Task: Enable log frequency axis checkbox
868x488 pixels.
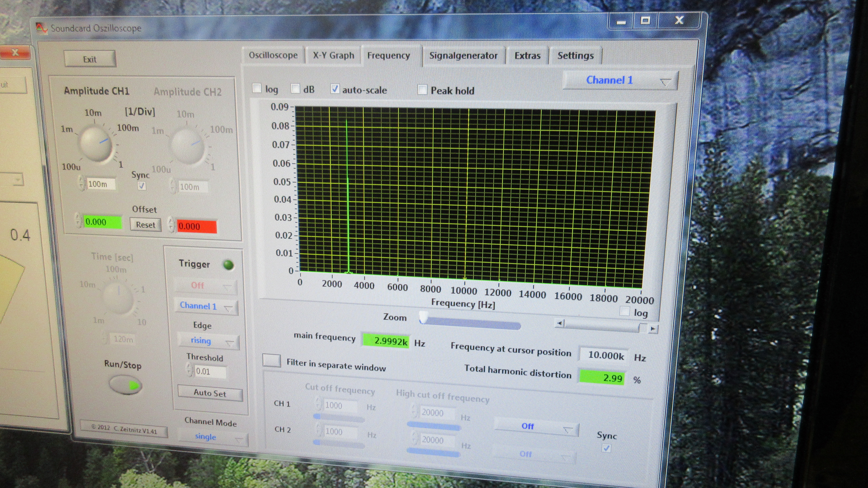Action: pos(624,311)
